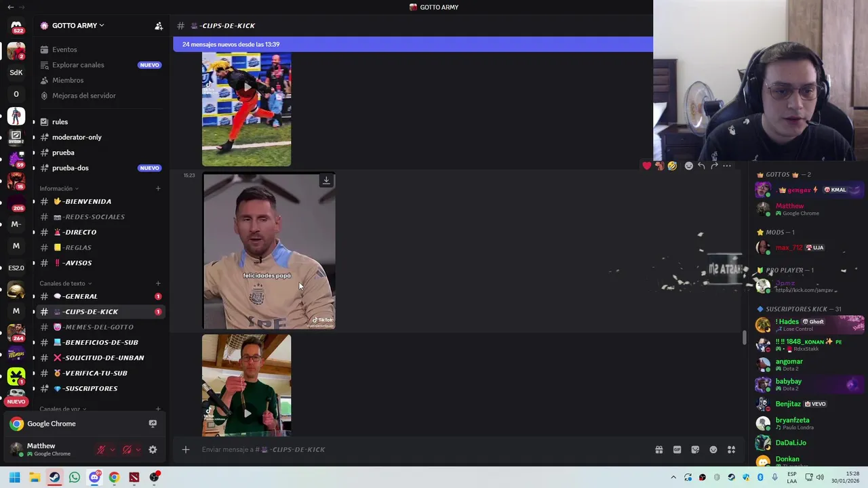Play the Messi felicidades papá clip
The image size is (868, 488).
click(x=269, y=251)
